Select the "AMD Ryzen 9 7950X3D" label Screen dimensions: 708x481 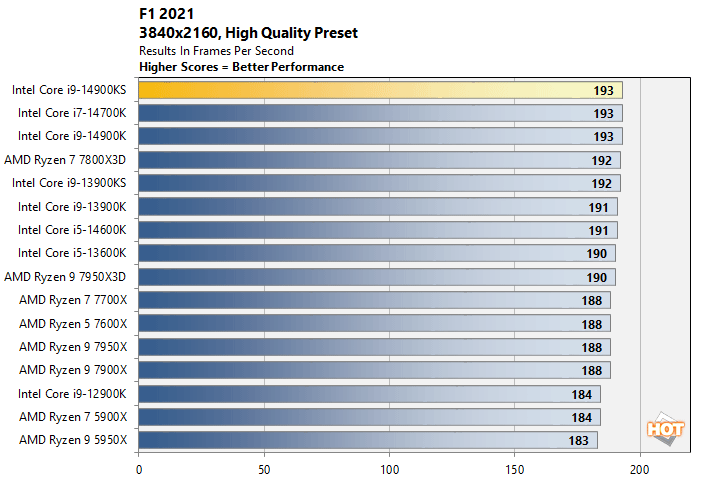coord(65,277)
